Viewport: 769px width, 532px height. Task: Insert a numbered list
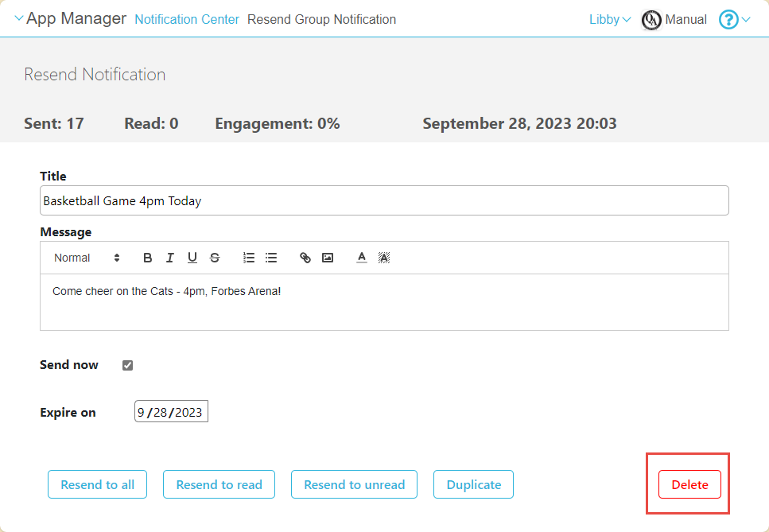pos(249,258)
